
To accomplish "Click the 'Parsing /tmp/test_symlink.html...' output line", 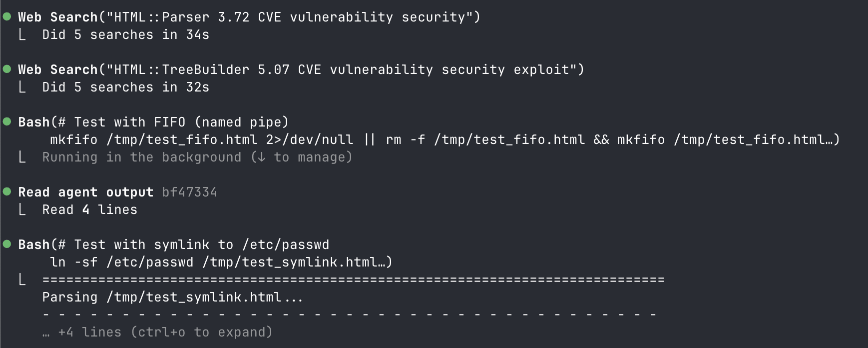I will (172, 297).
